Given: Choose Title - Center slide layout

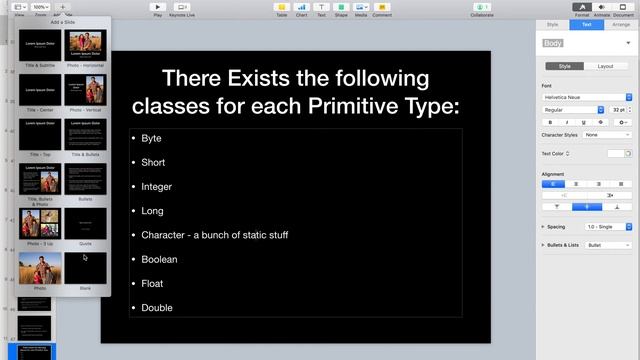Looking at the screenshot, I should point(40,90).
